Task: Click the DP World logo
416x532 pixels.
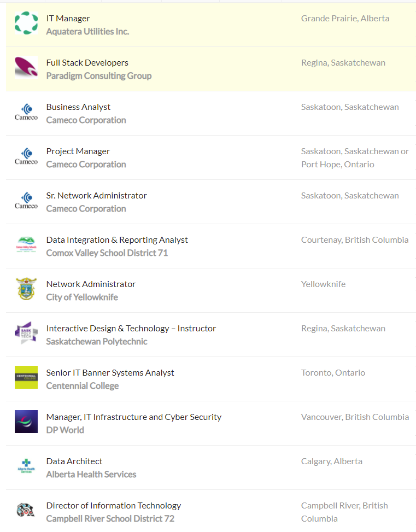Action: tap(26, 422)
